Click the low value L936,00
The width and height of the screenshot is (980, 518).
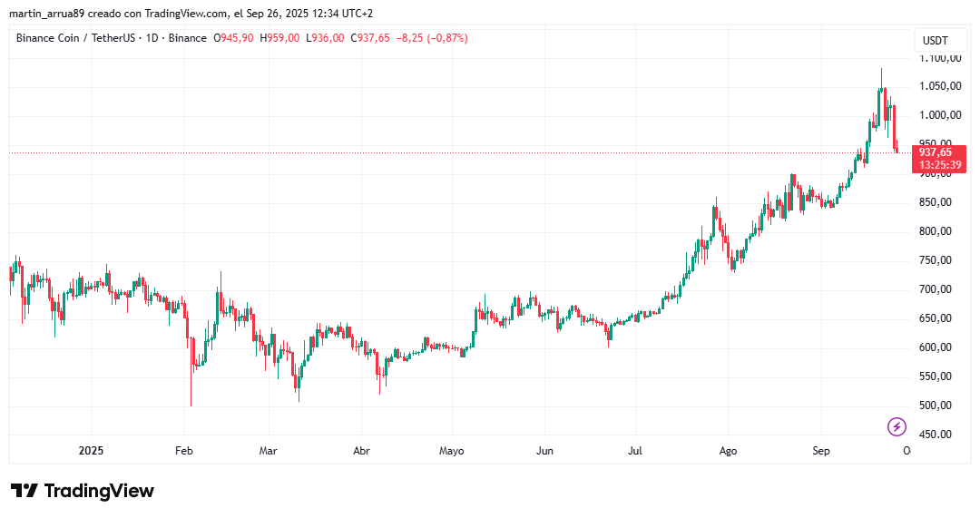pos(325,38)
